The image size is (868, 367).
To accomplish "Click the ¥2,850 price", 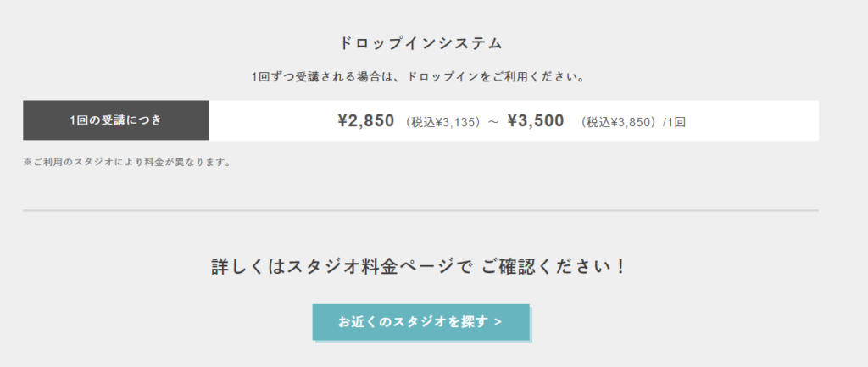I will click(365, 120).
